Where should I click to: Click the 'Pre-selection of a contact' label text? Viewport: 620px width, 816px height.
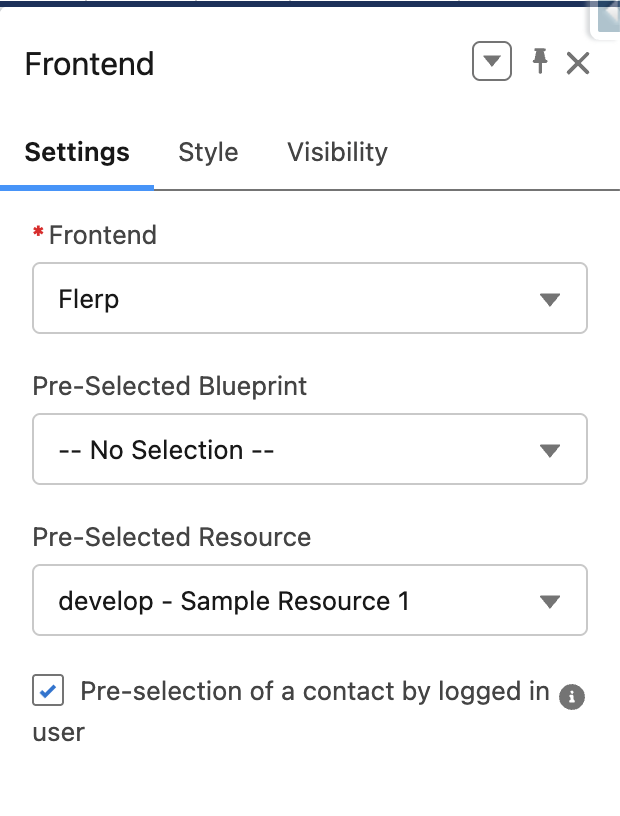314,691
